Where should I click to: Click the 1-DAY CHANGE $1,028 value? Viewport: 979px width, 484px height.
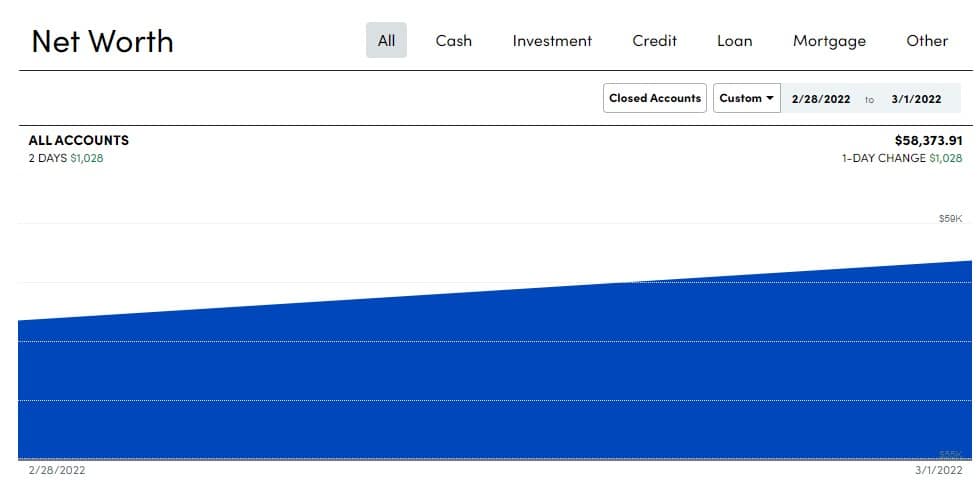click(902, 159)
